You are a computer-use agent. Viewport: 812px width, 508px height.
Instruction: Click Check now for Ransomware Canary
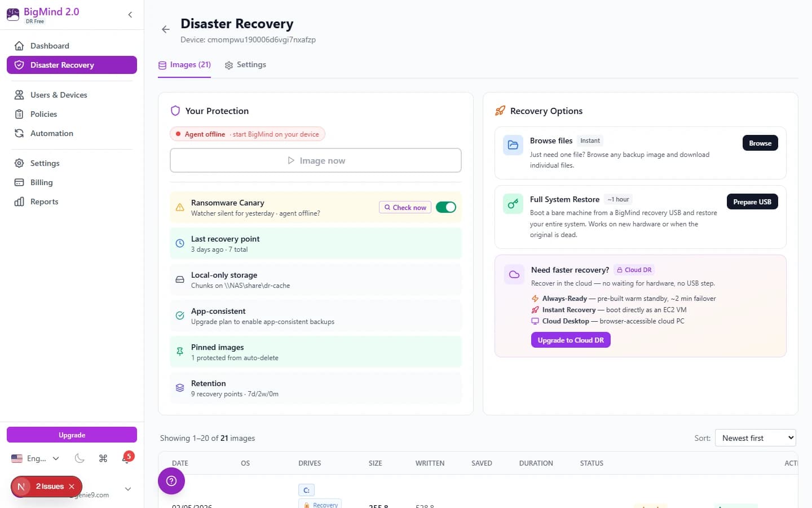click(x=405, y=207)
